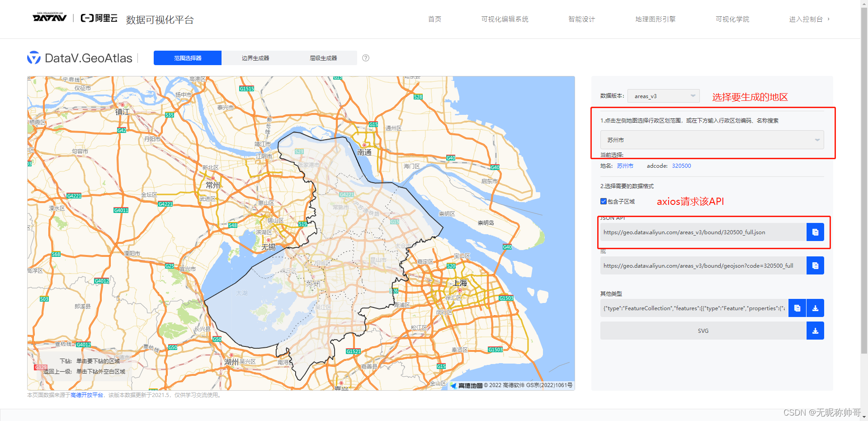Open the help question mark icon
Image resolution: width=868 pixels, height=421 pixels.
(x=366, y=58)
